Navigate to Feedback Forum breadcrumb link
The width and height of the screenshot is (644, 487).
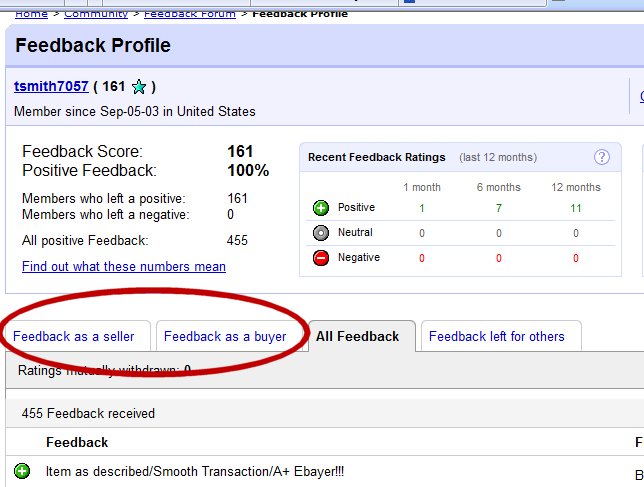(x=190, y=14)
